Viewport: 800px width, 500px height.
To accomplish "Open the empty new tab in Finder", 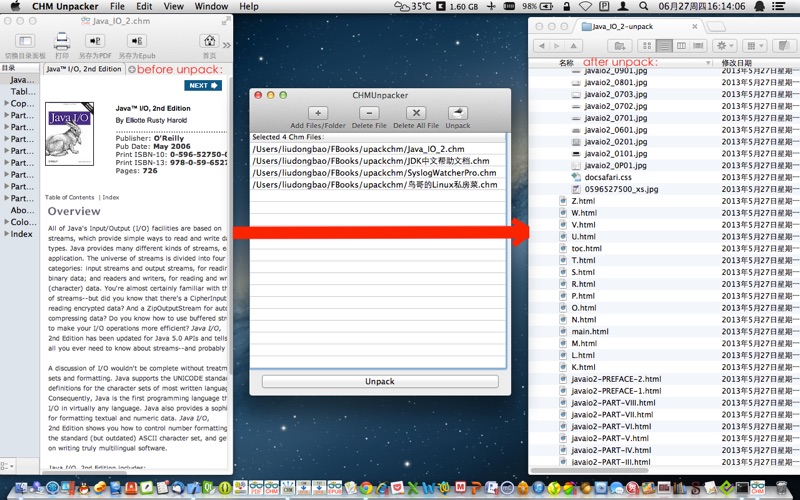I will click(x=715, y=27).
